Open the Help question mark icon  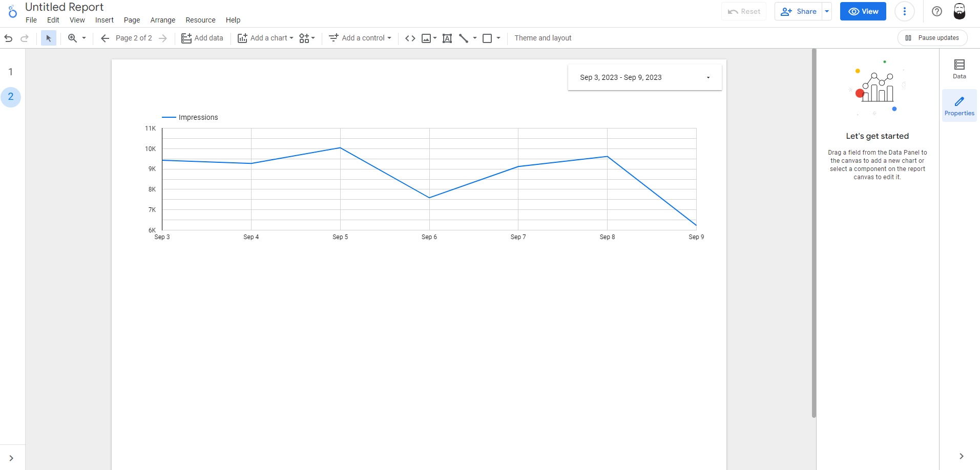click(936, 11)
